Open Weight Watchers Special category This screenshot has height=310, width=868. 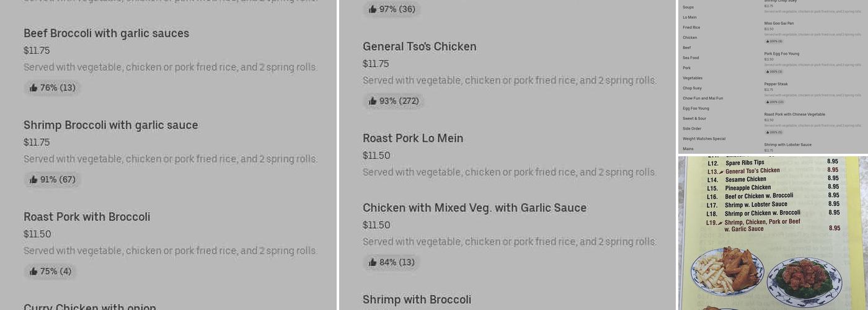click(x=704, y=139)
